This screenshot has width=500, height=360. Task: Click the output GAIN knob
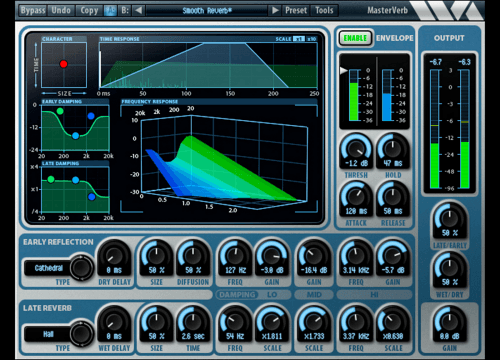[449, 321]
